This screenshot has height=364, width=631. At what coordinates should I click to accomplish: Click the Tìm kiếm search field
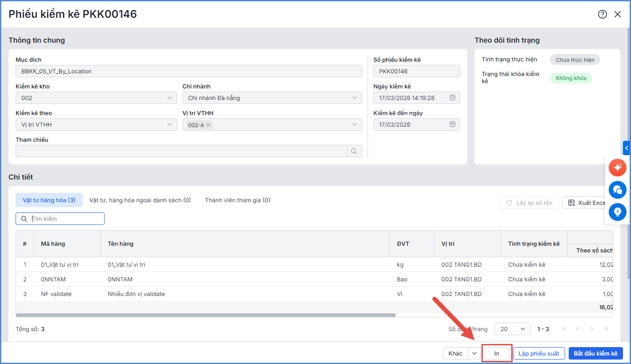tap(66, 219)
